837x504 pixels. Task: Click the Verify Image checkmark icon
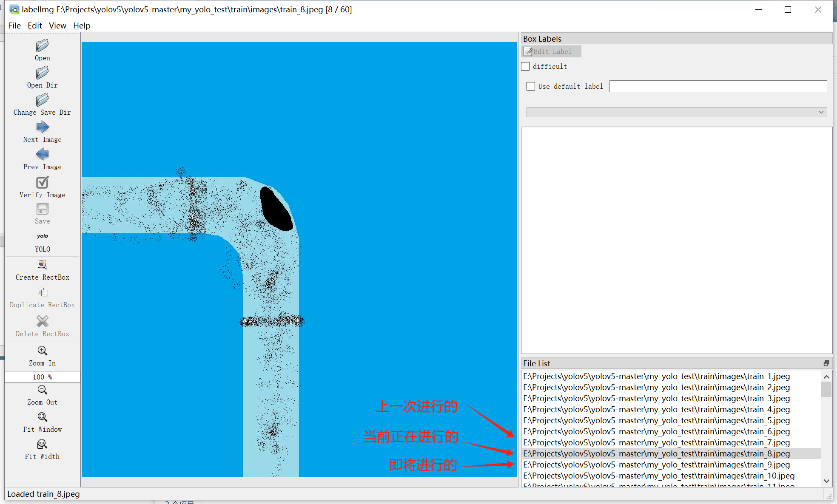click(x=42, y=182)
